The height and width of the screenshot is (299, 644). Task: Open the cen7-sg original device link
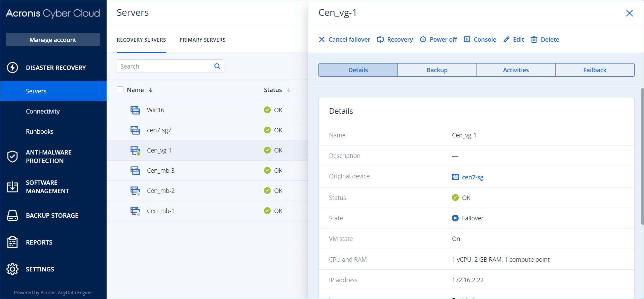(x=472, y=177)
